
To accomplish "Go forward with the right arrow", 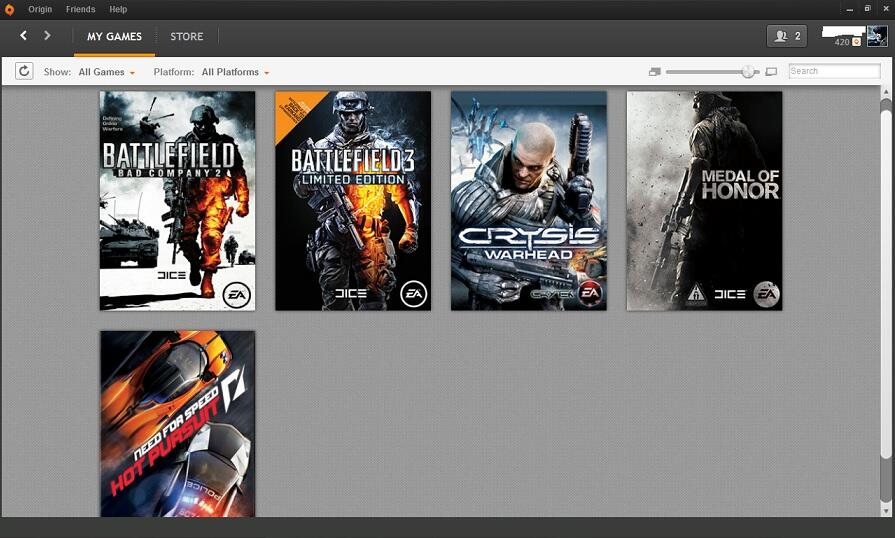I will pos(47,35).
